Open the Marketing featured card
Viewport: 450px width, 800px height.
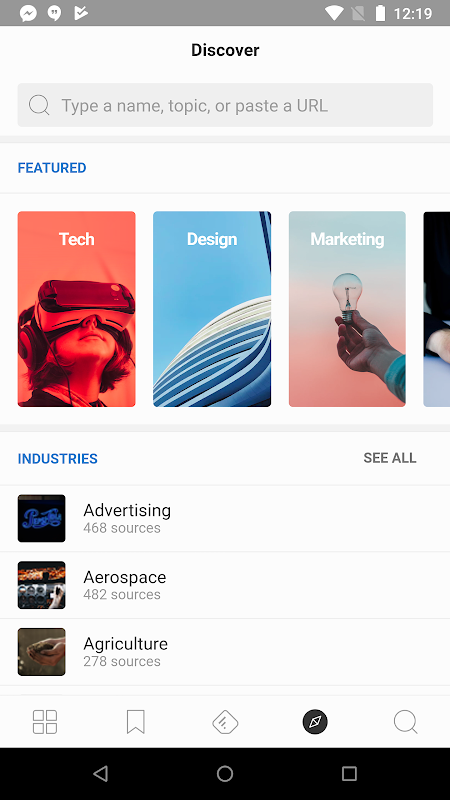coord(347,309)
